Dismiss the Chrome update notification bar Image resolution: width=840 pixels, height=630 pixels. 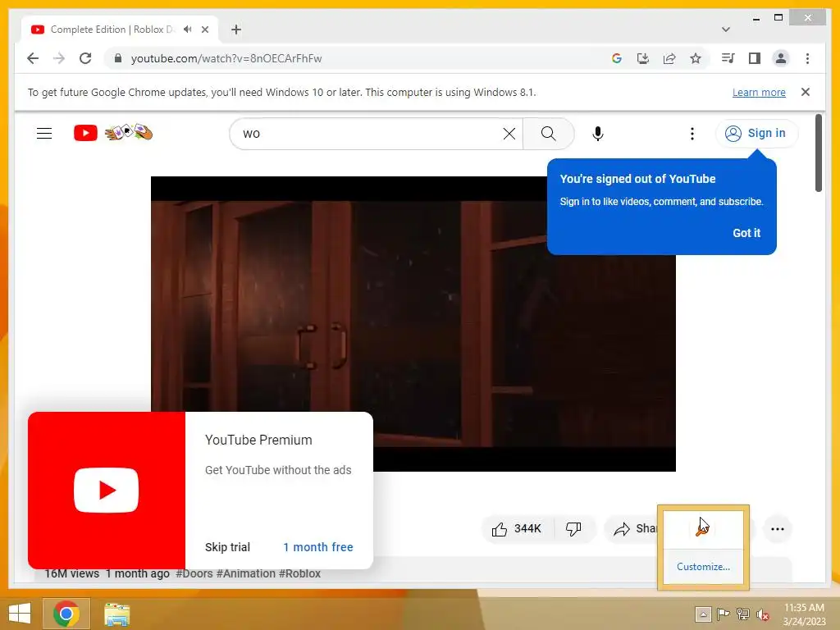tap(806, 92)
